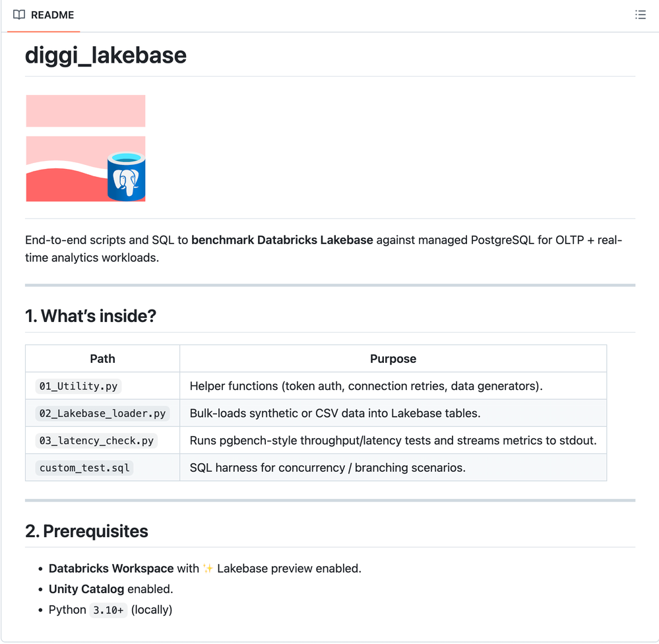Image resolution: width=659 pixels, height=644 pixels.
Task: Click the "1. What's inside?" heading
Action: 90,316
